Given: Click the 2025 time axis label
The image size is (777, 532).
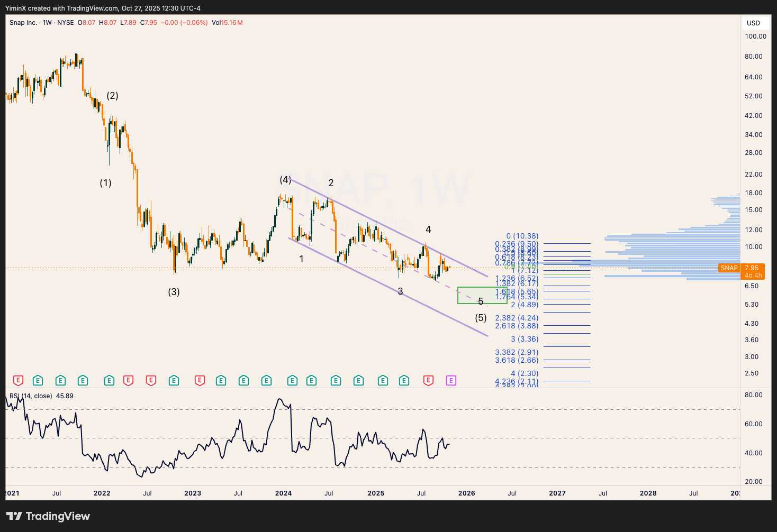Looking at the screenshot, I should [x=376, y=493].
